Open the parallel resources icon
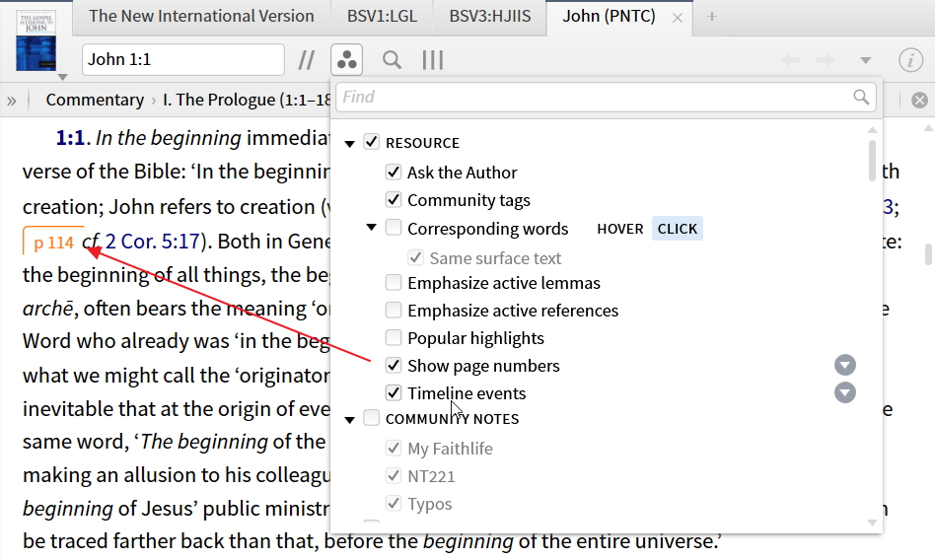The width and height of the screenshot is (935, 560). pos(307,59)
